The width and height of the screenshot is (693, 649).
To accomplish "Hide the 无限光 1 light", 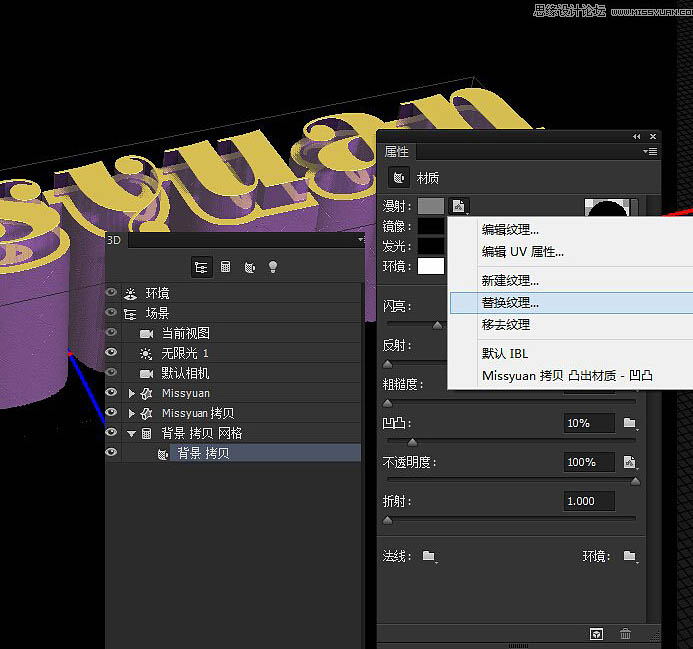I will click(111, 352).
